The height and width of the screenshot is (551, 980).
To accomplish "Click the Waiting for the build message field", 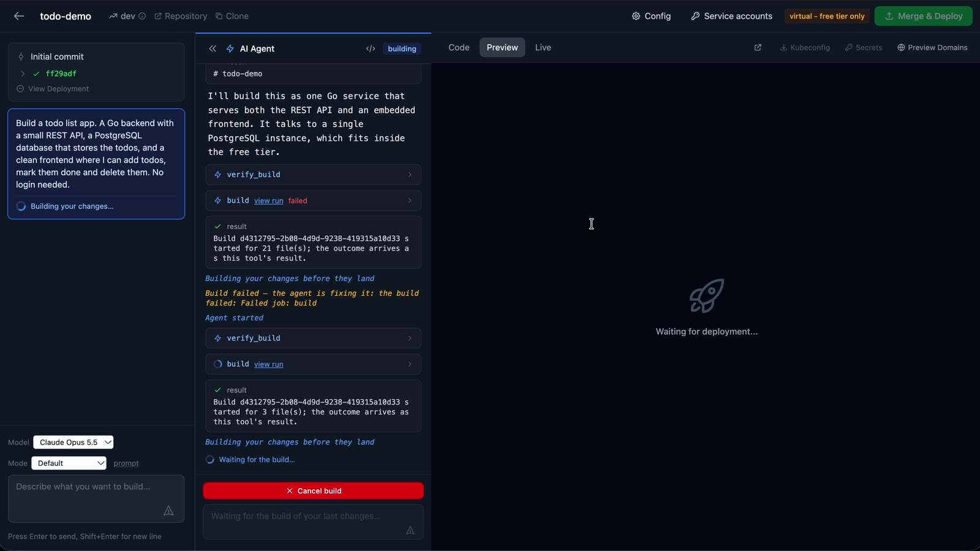I will [x=313, y=522].
